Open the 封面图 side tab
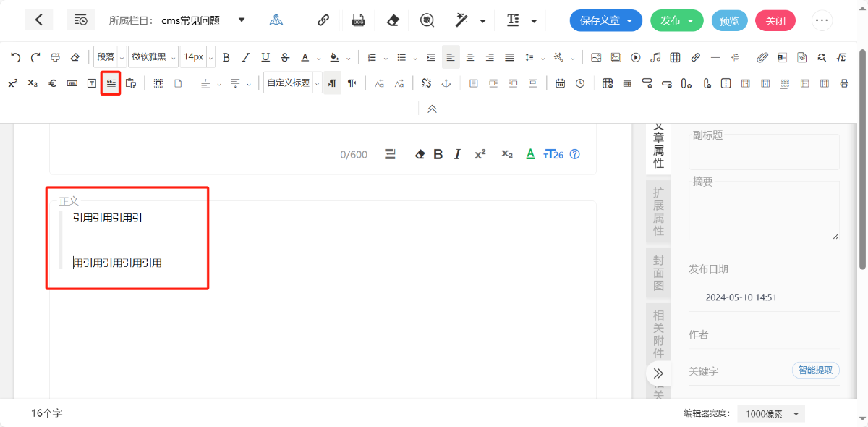868x427 pixels. click(x=658, y=274)
